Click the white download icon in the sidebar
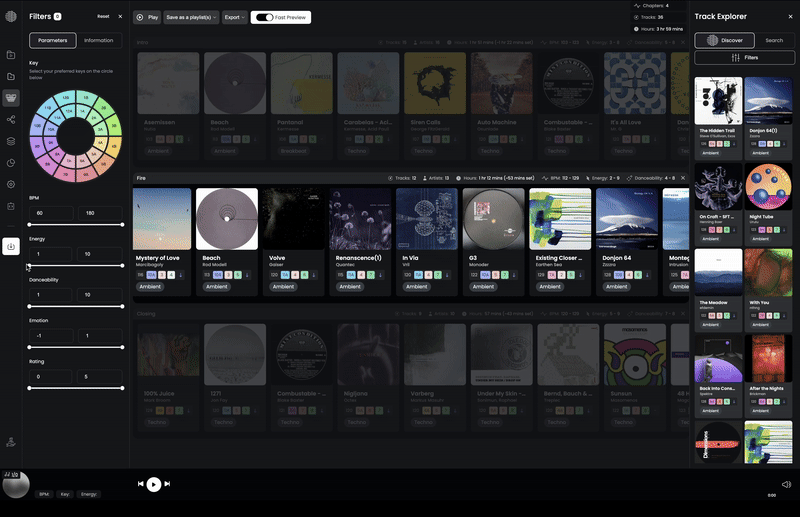Image resolution: width=800 pixels, height=517 pixels. click(x=11, y=246)
